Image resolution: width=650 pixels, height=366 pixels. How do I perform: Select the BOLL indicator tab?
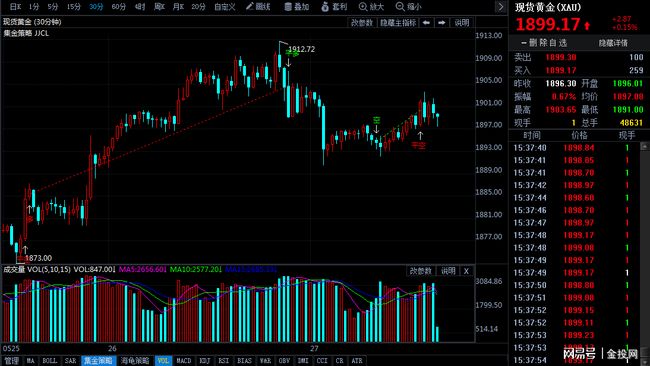pos(50,361)
